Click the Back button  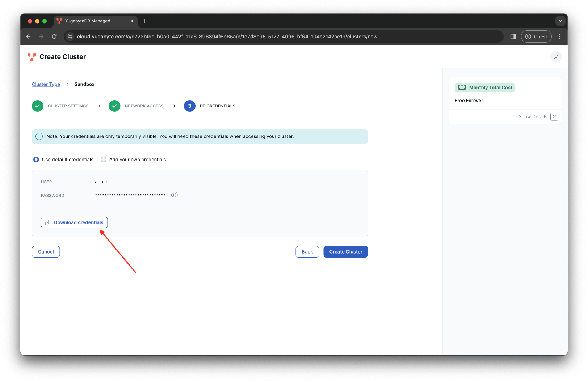(x=307, y=251)
